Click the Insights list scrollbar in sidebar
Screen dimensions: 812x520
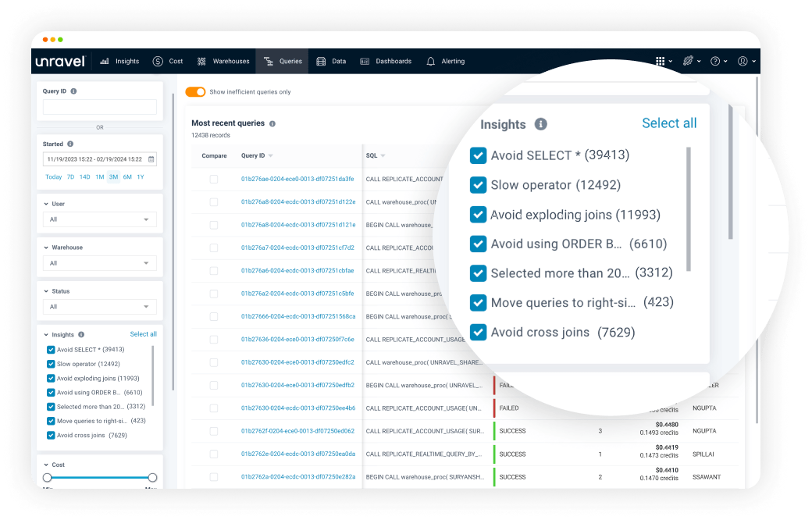[x=153, y=376]
